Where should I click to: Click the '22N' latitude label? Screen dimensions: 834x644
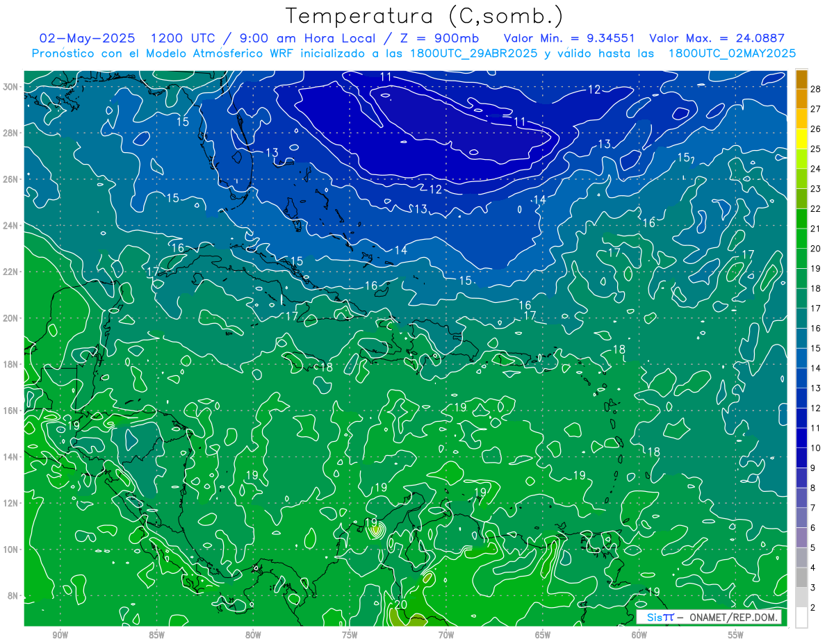click(11, 272)
